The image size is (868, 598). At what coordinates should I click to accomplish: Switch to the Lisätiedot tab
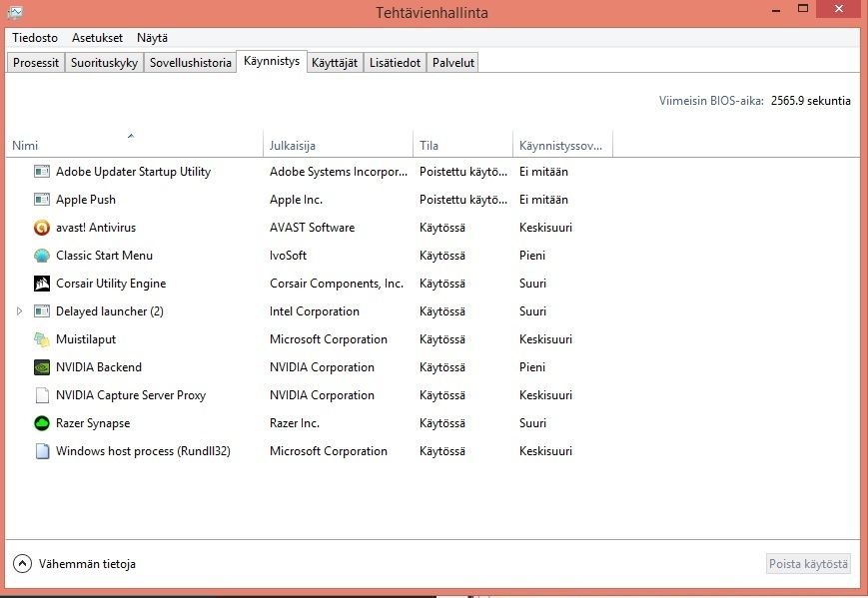396,63
